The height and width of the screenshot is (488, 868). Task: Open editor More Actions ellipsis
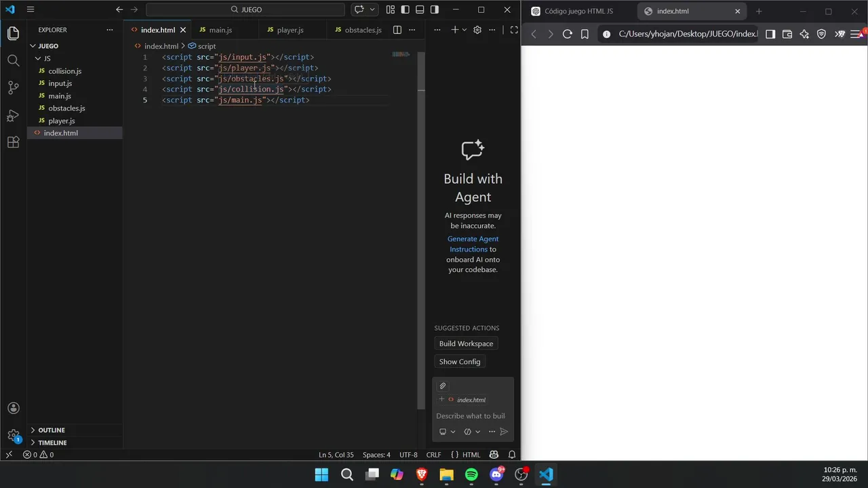tap(412, 30)
